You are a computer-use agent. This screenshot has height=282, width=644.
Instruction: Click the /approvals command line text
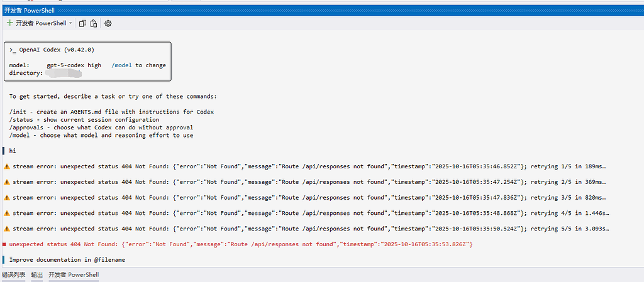[x=101, y=127]
